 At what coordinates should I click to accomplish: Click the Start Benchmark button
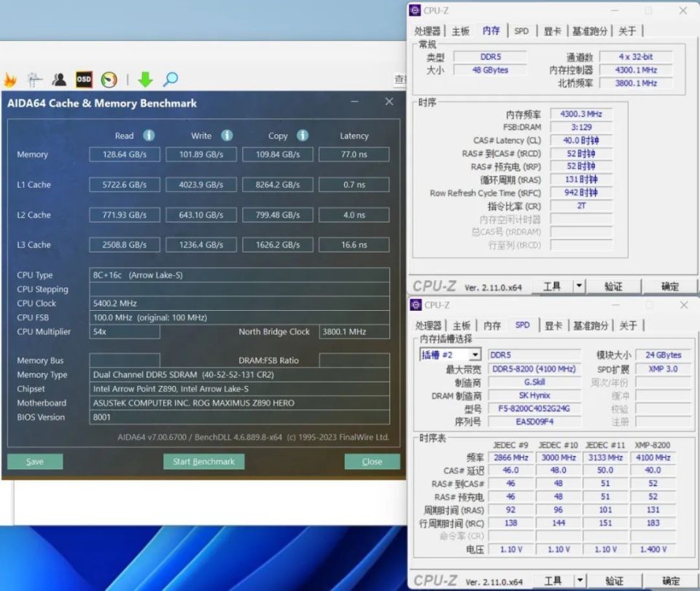click(203, 462)
